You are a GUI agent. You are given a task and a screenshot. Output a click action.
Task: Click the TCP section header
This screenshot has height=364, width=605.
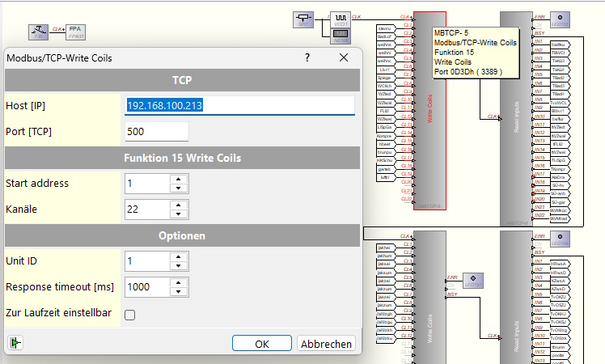[x=182, y=80]
